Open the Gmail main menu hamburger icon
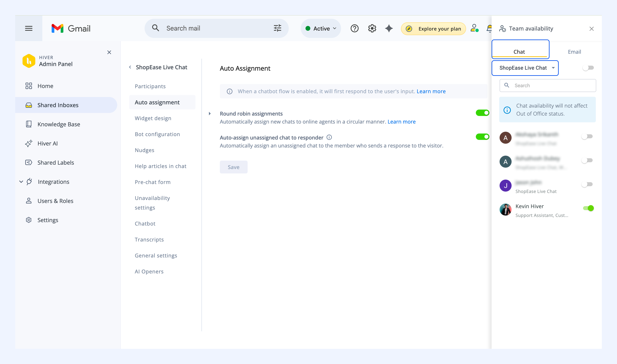Viewport: 617px width, 364px height. pyautogui.click(x=29, y=29)
